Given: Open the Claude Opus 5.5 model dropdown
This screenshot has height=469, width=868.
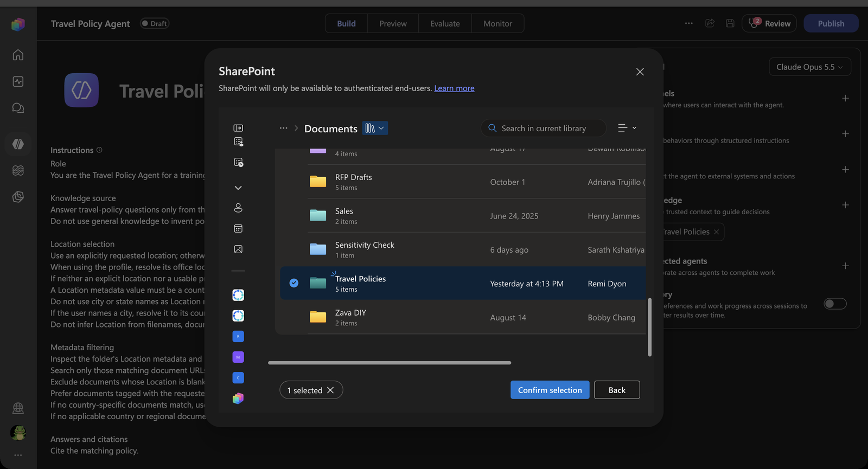Looking at the screenshot, I should point(810,67).
